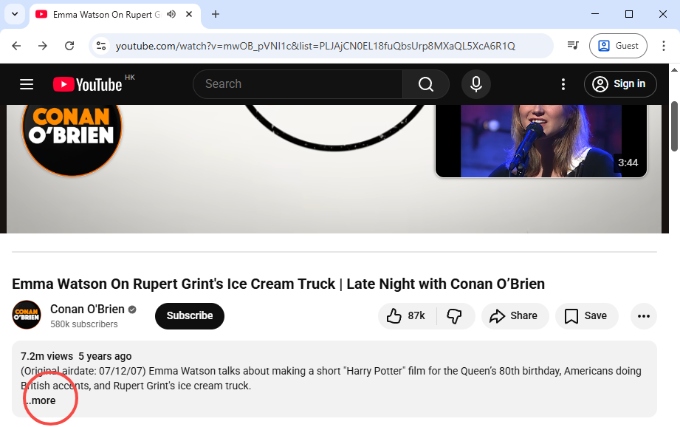Open Chrome's three-dot browser menu

pyautogui.click(x=664, y=46)
